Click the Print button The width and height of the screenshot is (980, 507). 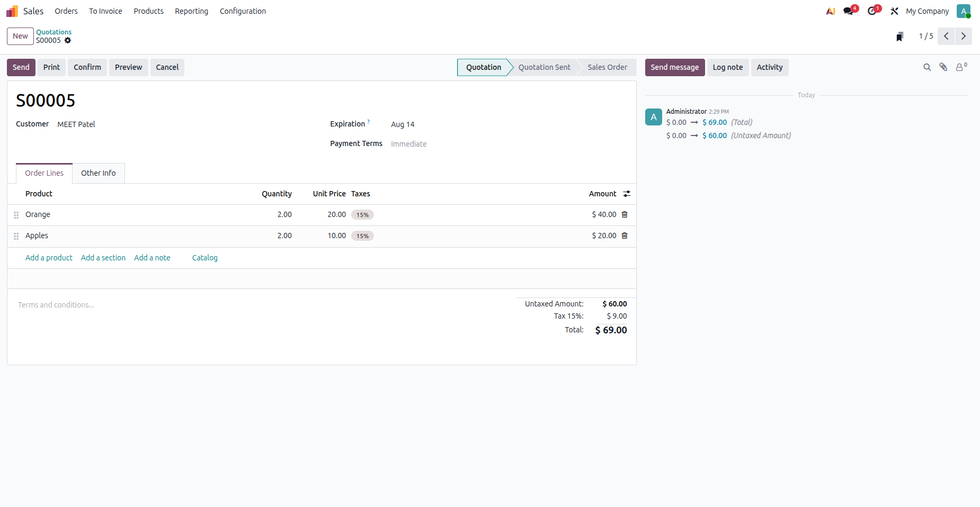(51, 67)
